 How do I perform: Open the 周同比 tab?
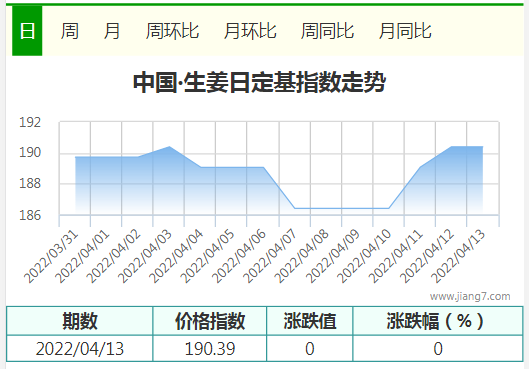pyautogui.click(x=327, y=31)
